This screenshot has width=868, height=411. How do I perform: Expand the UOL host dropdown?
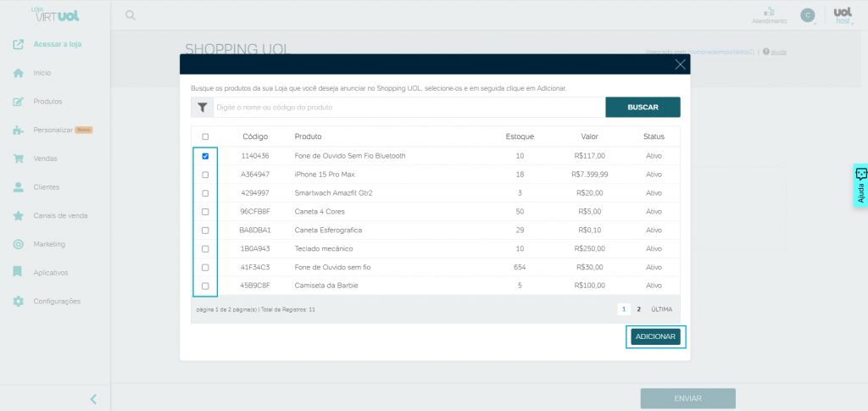coord(843,16)
